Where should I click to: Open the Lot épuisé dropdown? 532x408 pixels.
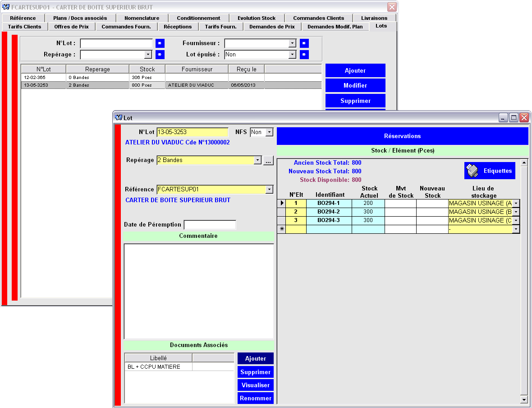pyautogui.click(x=292, y=55)
